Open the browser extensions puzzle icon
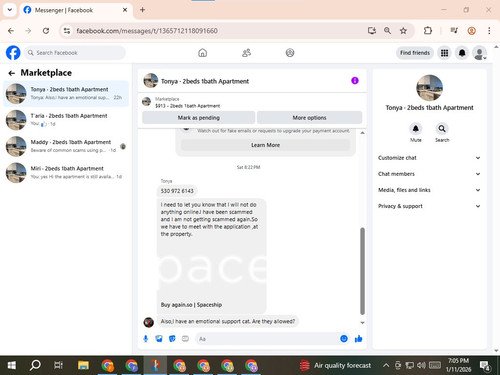Viewport: 500px width, 375px height. click(428, 31)
